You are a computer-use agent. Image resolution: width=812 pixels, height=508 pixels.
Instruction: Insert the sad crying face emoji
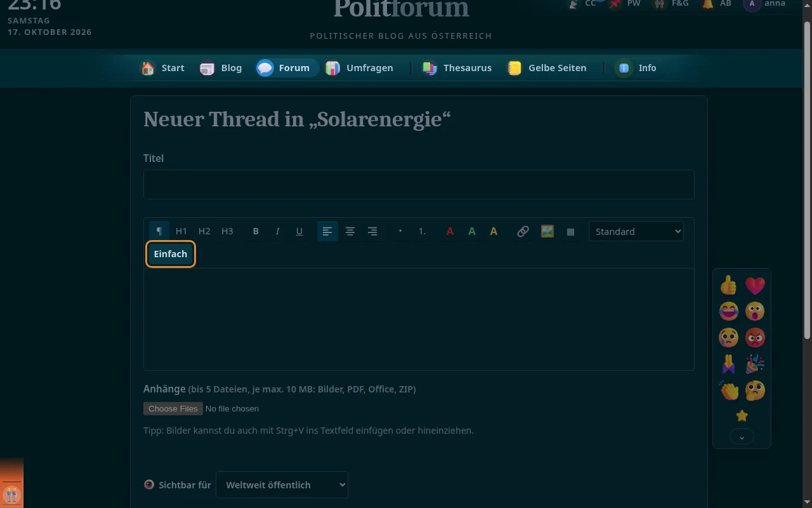click(x=729, y=338)
